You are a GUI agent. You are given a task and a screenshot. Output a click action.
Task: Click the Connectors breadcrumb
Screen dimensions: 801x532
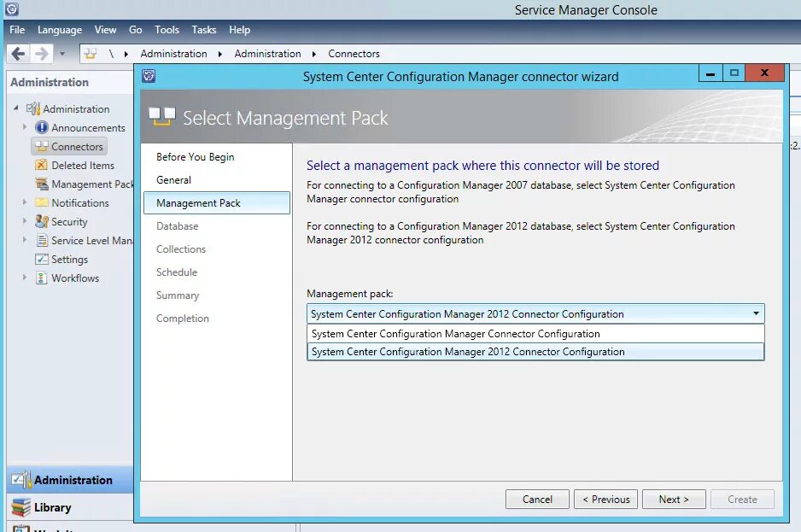click(354, 54)
